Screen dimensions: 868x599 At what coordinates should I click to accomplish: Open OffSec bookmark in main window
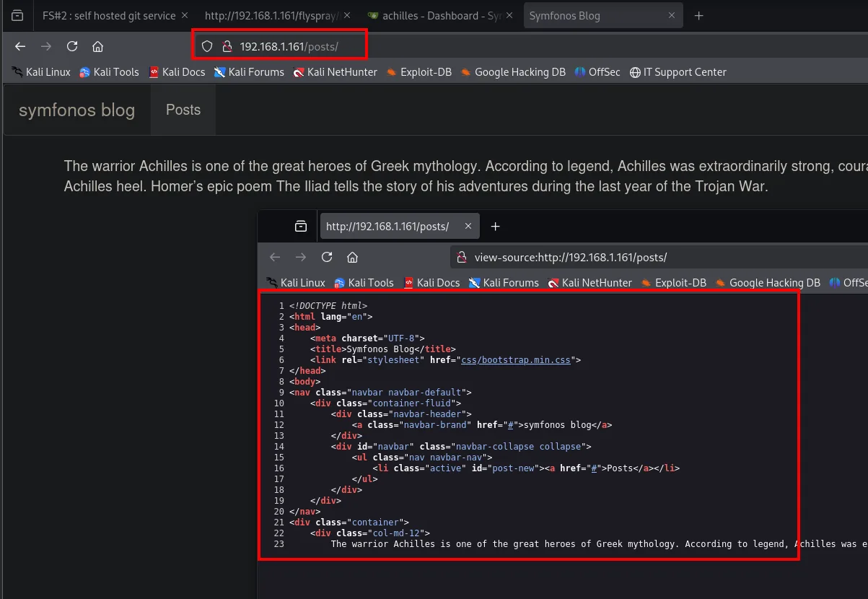point(597,72)
